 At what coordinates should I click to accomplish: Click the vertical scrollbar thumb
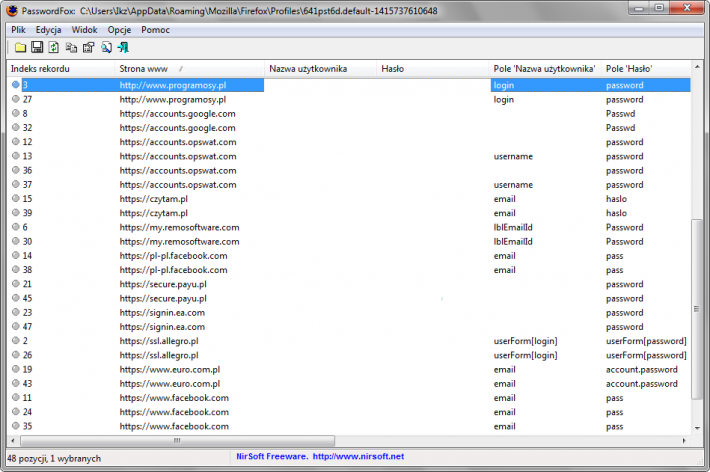click(697, 309)
